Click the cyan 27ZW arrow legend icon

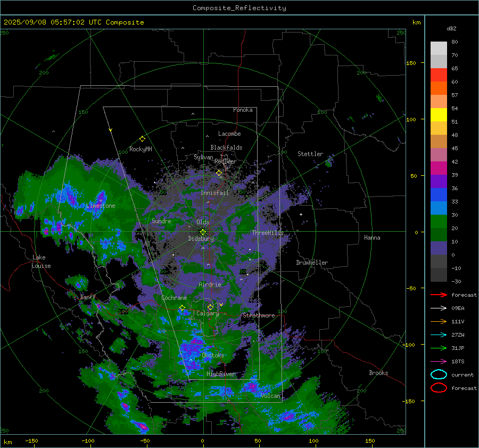click(x=439, y=335)
